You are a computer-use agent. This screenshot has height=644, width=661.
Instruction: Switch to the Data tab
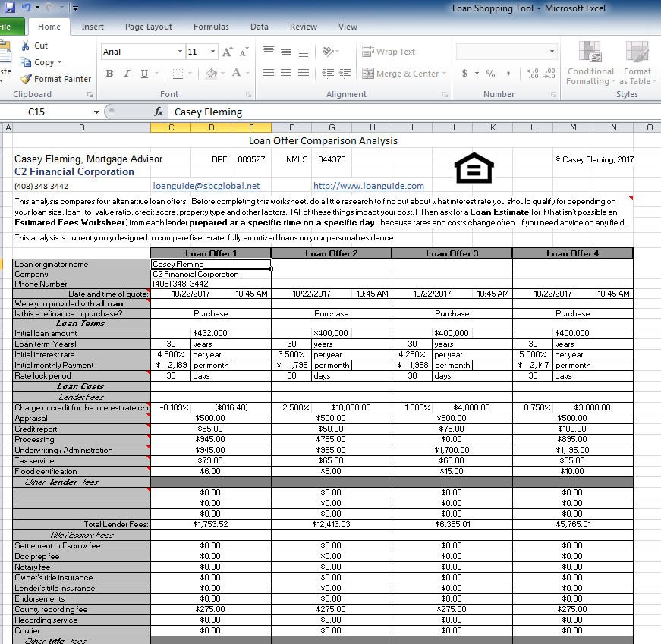click(x=260, y=27)
